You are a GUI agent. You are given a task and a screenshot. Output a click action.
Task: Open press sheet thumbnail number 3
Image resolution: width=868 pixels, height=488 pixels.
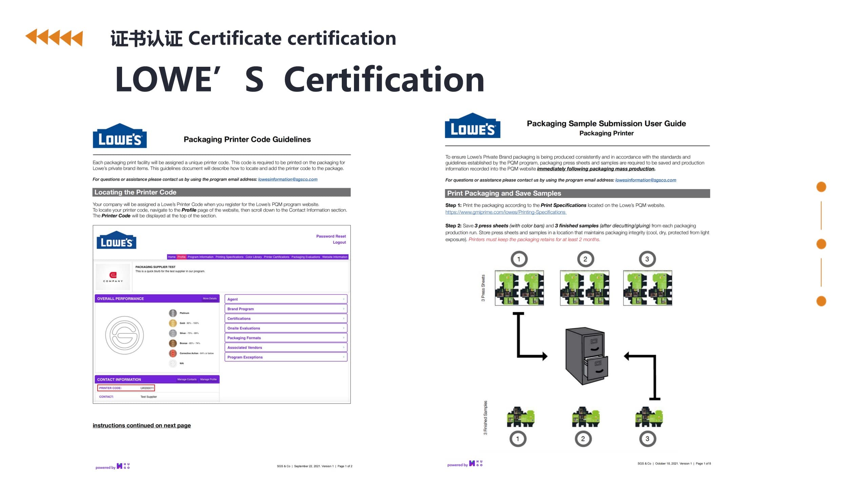[x=648, y=288]
